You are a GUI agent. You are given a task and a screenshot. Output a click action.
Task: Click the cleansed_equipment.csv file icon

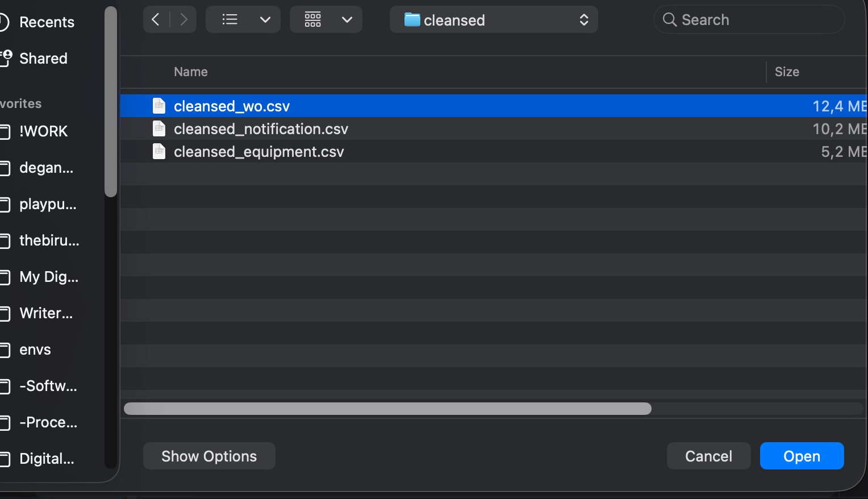(x=159, y=152)
